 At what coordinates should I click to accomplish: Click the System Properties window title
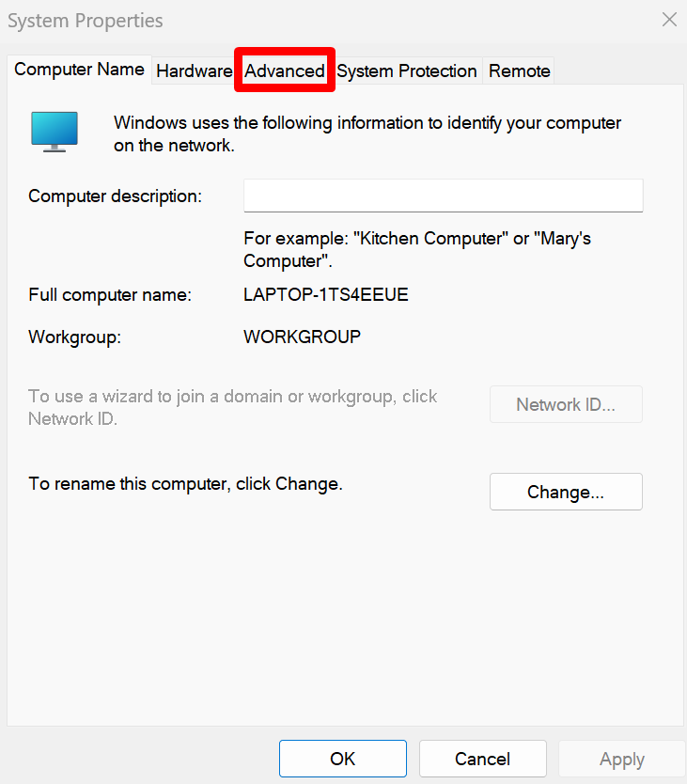click(86, 21)
